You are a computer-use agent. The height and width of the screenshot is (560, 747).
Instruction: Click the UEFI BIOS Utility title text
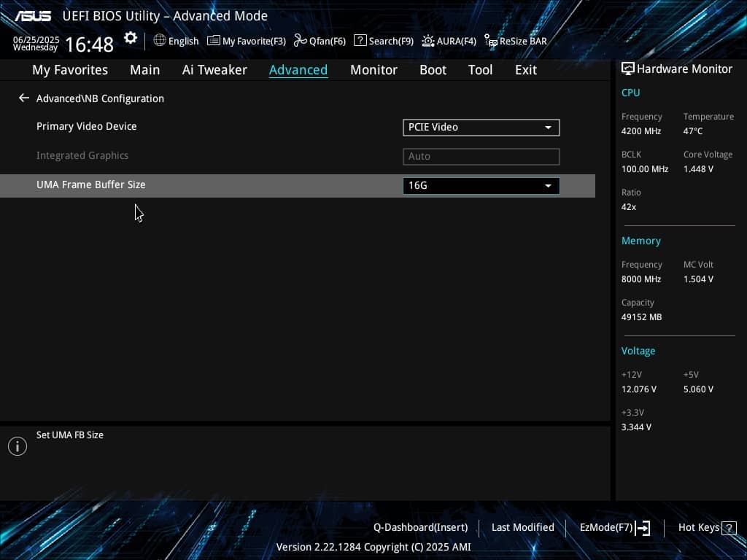click(165, 16)
